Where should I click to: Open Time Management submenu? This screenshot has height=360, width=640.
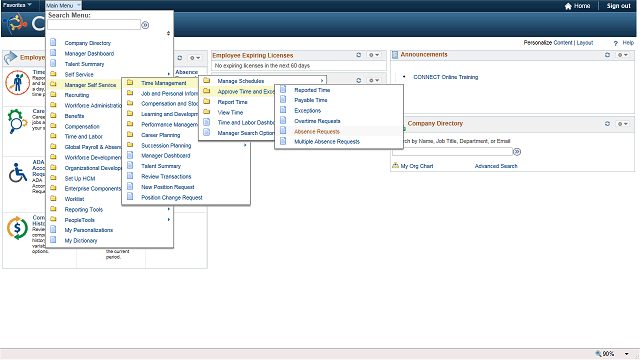click(164, 83)
